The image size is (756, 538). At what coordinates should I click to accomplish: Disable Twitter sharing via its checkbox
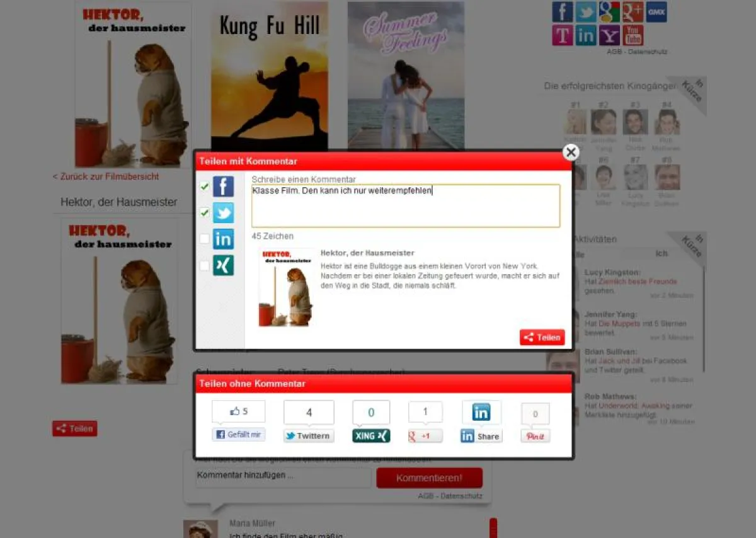[x=204, y=213]
